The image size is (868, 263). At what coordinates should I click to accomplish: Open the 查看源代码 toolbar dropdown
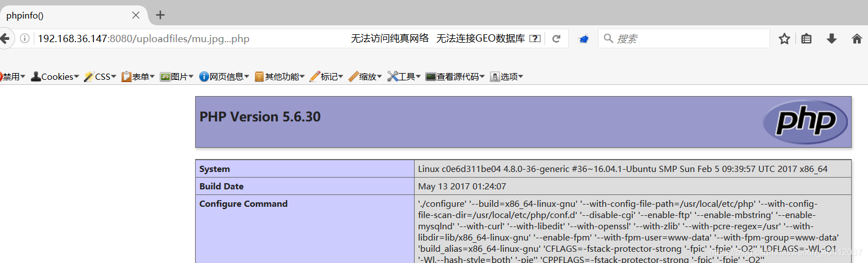click(x=455, y=77)
